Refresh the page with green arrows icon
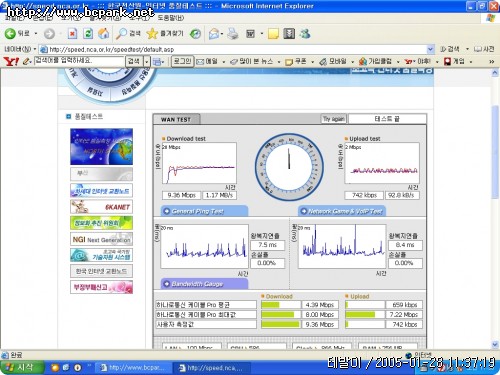Viewport: 500px width, 375px height. [88, 33]
